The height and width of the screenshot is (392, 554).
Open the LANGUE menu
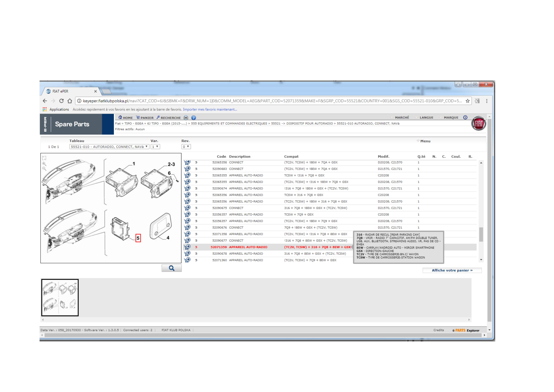(426, 118)
